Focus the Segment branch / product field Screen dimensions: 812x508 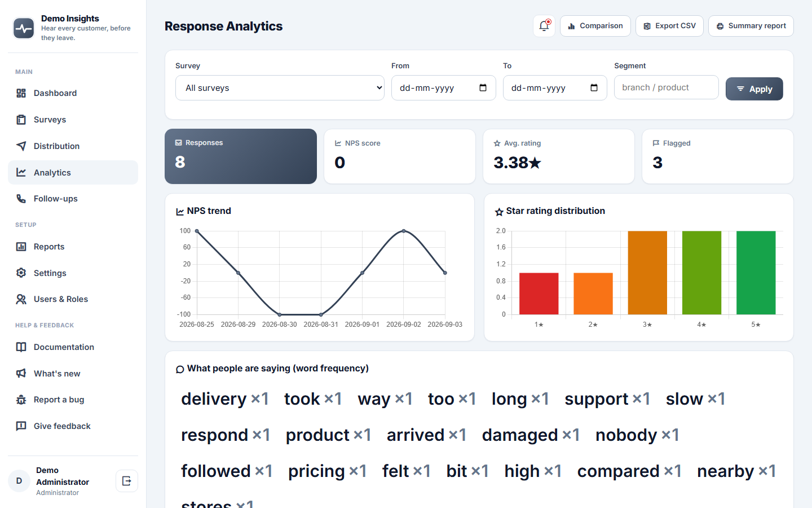(x=666, y=87)
